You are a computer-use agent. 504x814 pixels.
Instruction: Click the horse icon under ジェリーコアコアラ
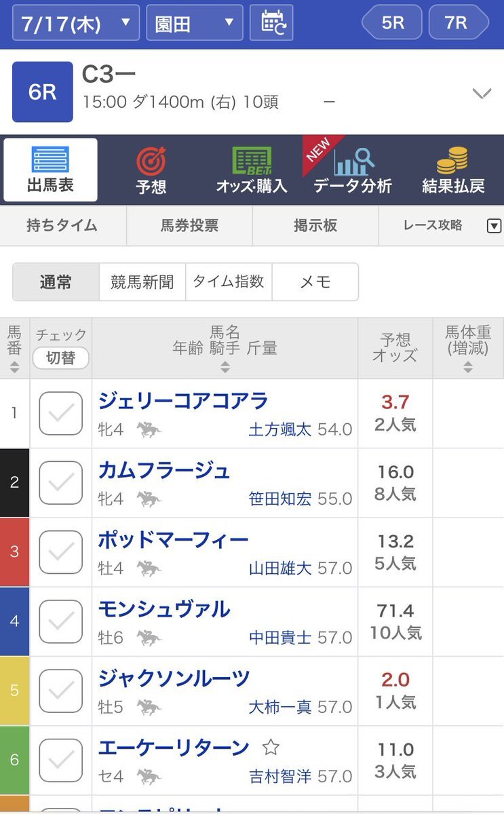point(149,429)
